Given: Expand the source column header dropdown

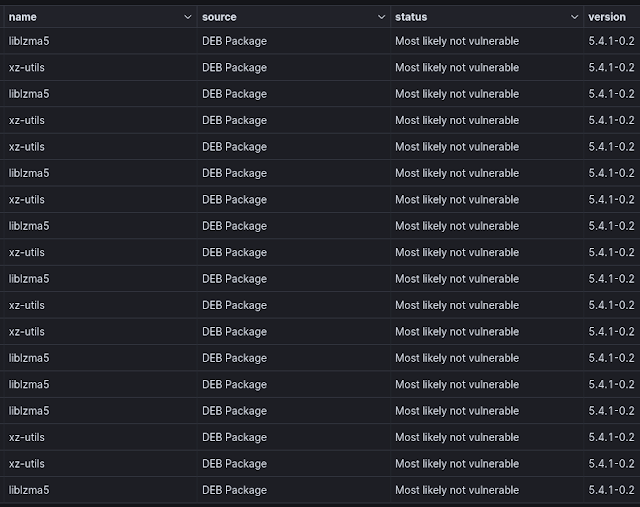Looking at the screenshot, I should 381,17.
